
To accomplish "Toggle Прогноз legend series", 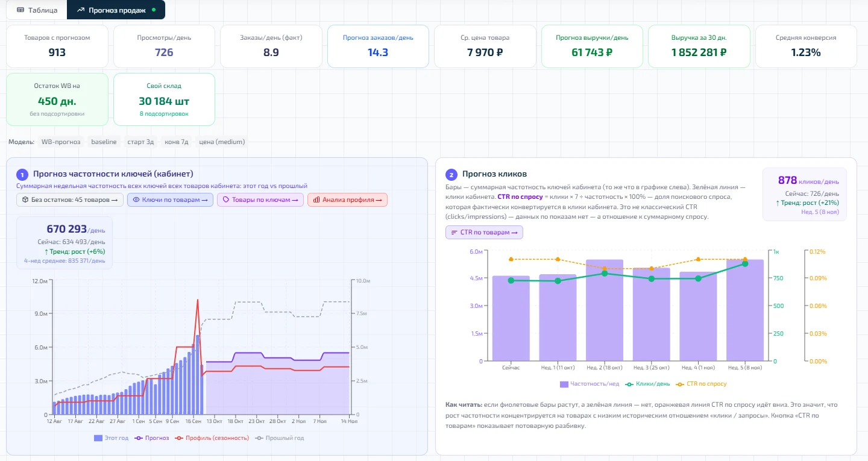I will tap(153, 438).
